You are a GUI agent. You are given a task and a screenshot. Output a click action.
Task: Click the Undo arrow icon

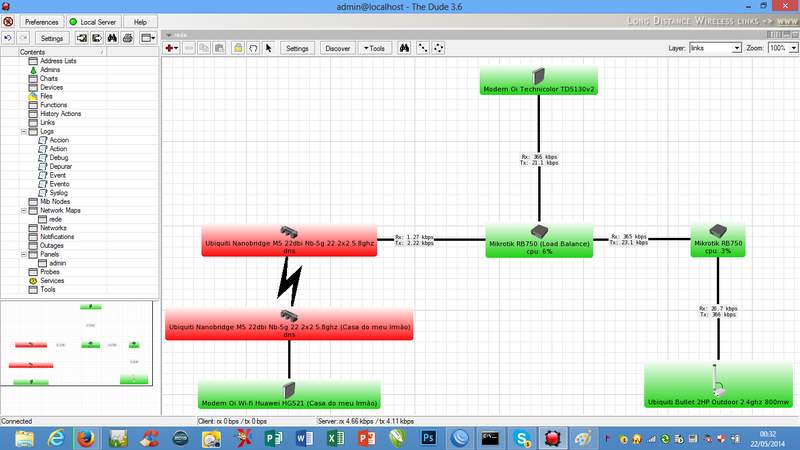tap(8, 38)
